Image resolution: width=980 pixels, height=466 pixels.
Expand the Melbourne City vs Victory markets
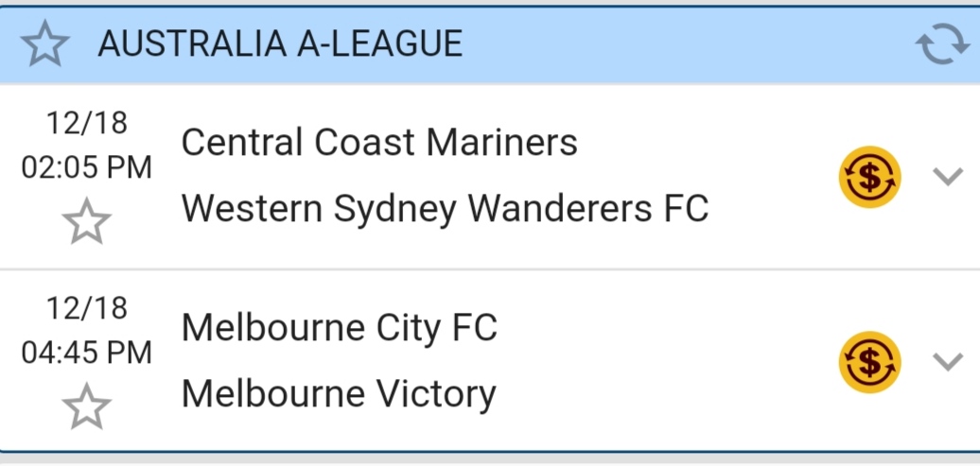[947, 361]
